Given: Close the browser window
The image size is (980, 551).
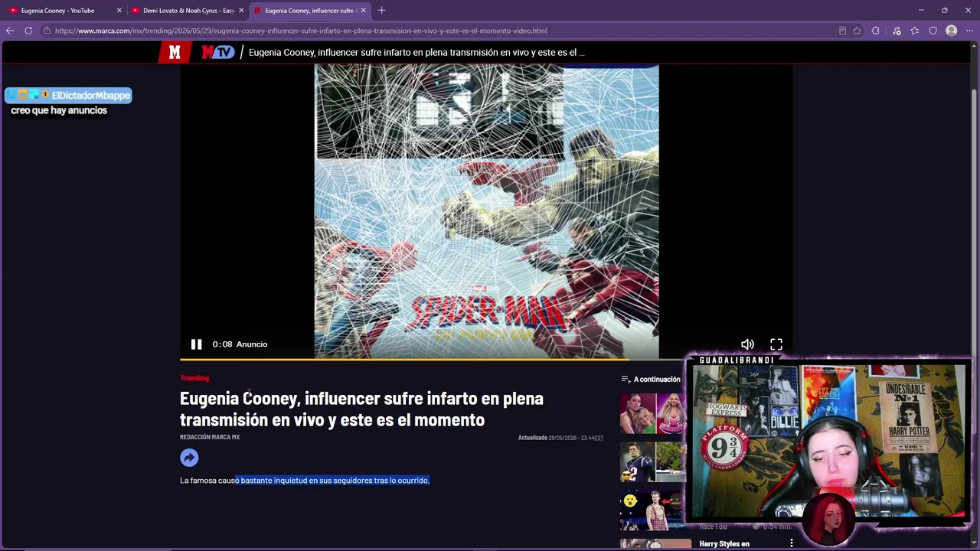Looking at the screenshot, I should click(x=968, y=11).
